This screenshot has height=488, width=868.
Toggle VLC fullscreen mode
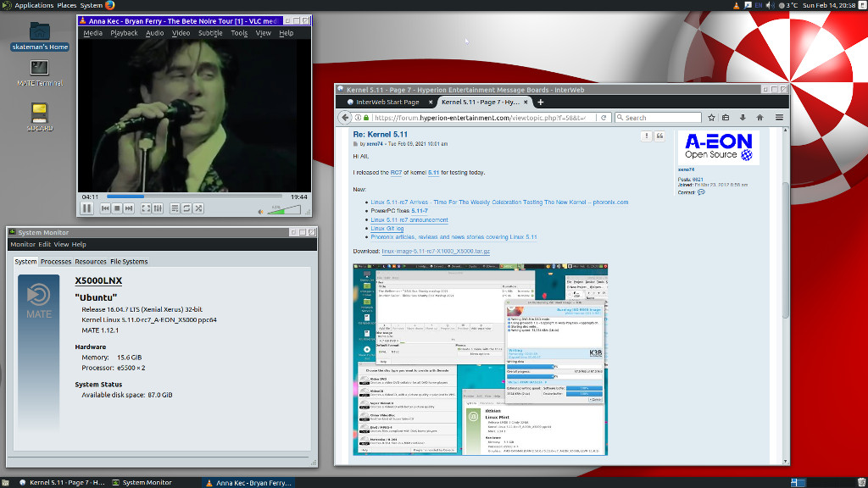coord(146,208)
